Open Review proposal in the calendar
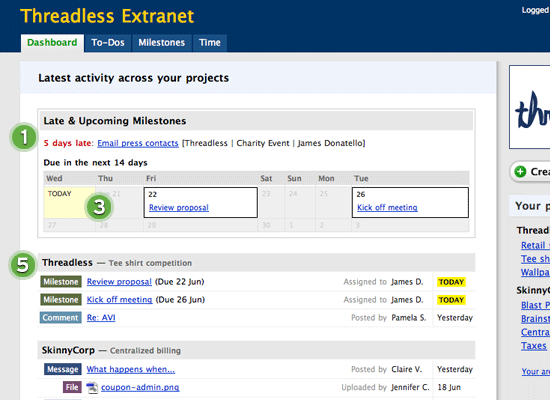 pyautogui.click(x=179, y=207)
